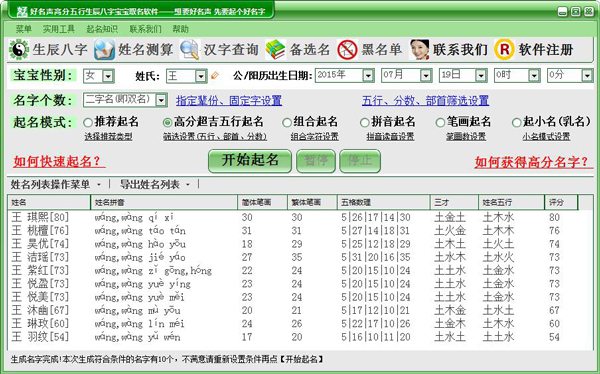Expand the 名字个数 二字名 dropdown
The image size is (600, 374).
[161, 100]
